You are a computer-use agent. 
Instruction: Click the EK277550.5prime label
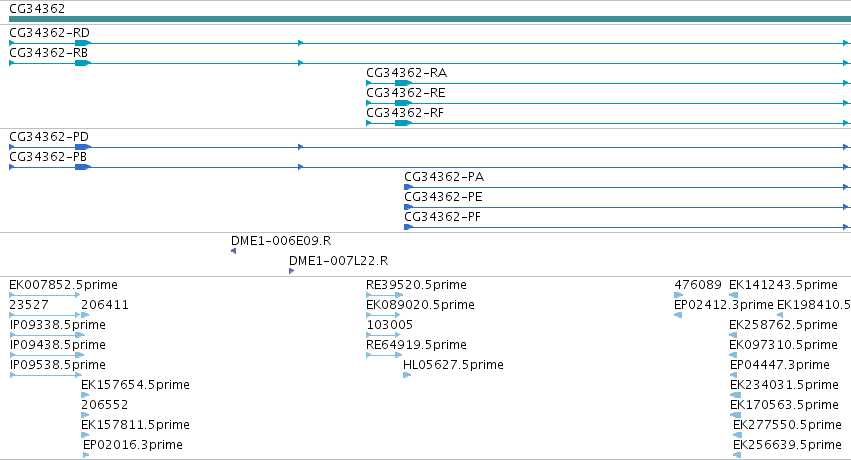point(787,425)
